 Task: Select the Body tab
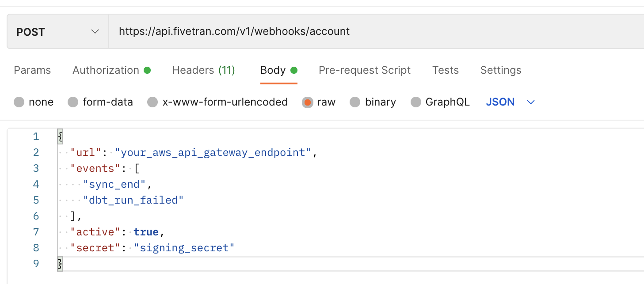(x=278, y=70)
